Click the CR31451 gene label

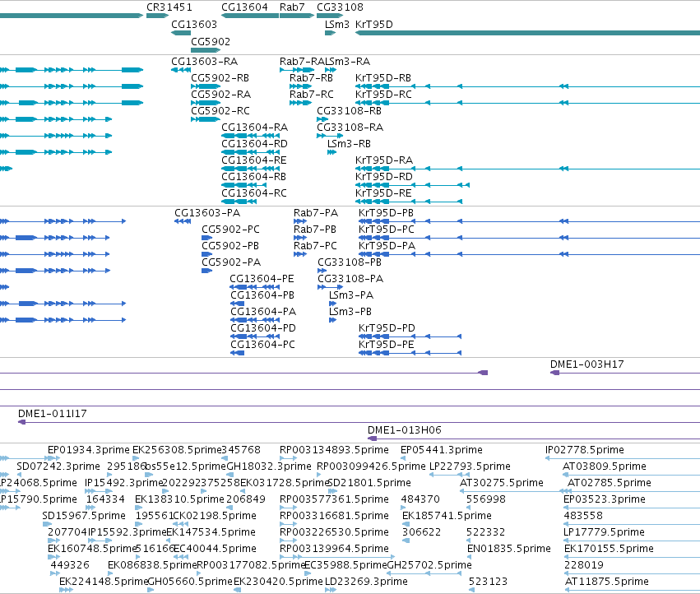click(x=169, y=7)
